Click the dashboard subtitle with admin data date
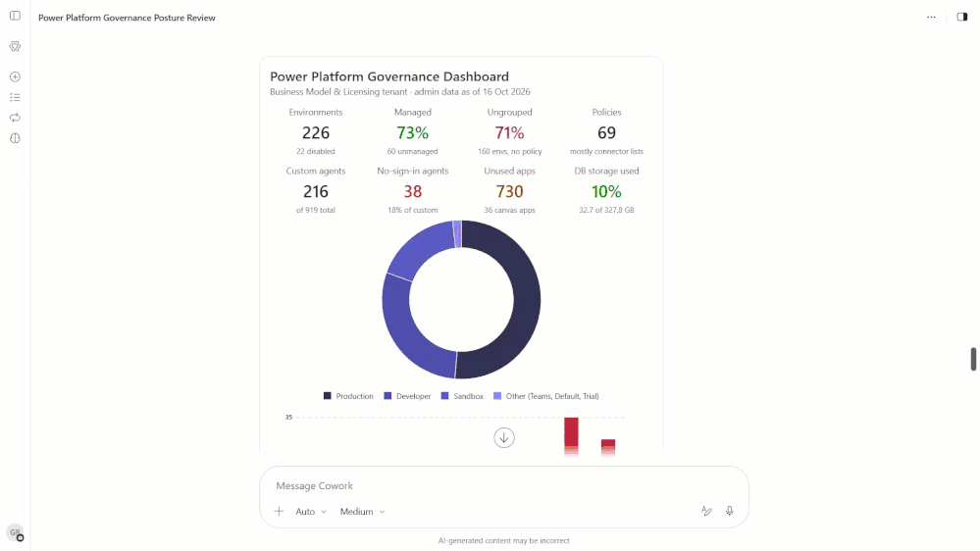Screen dimensions: 980x551 coord(400,92)
